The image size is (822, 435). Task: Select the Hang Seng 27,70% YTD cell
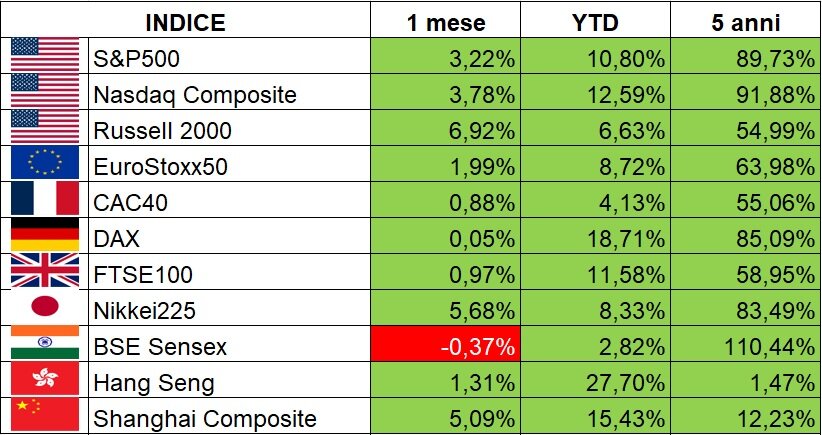[x=596, y=383]
